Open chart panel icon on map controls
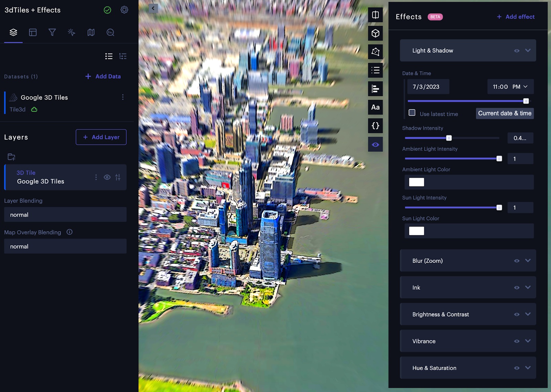Viewport: 551px width, 392px height. click(375, 89)
